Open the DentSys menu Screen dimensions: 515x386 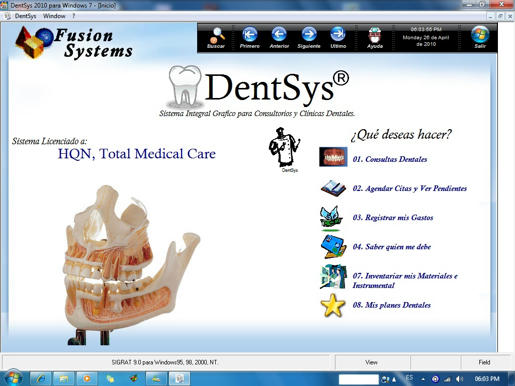coord(25,16)
